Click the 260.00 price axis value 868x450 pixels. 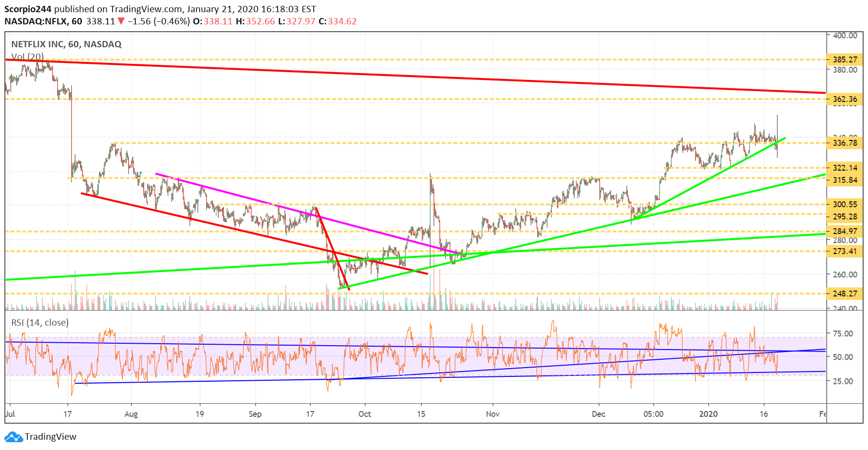coord(845,274)
